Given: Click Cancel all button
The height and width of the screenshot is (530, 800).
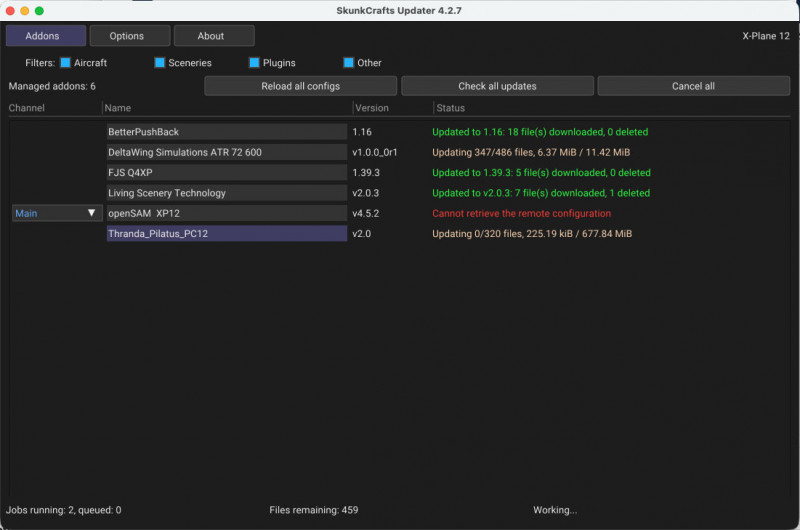Looking at the screenshot, I should (x=693, y=86).
